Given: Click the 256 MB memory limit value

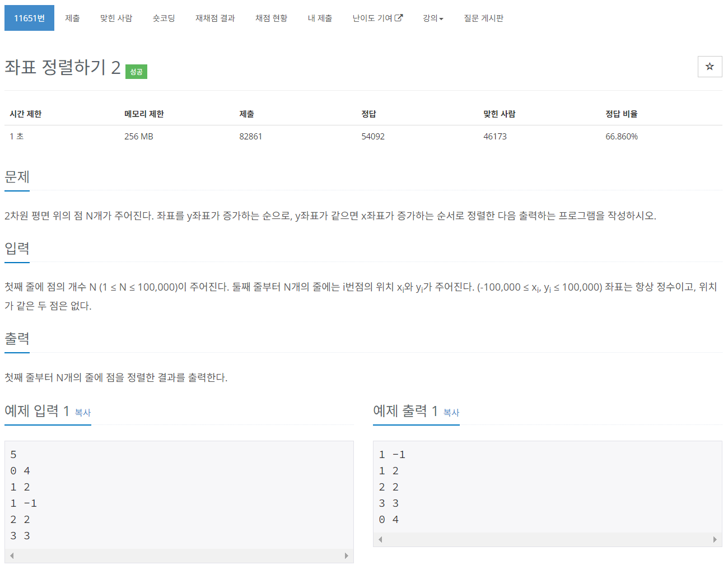Looking at the screenshot, I should point(139,137).
